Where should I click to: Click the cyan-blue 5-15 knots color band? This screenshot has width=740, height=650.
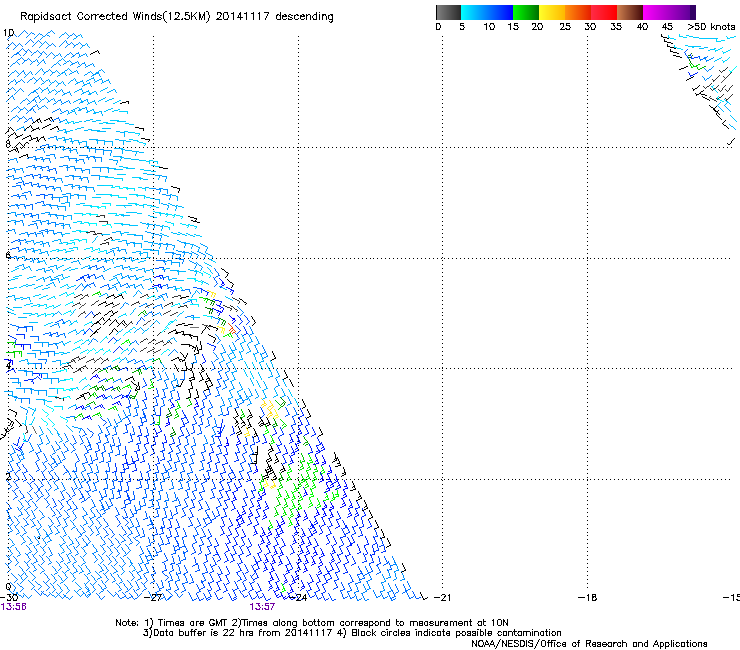[x=487, y=12]
